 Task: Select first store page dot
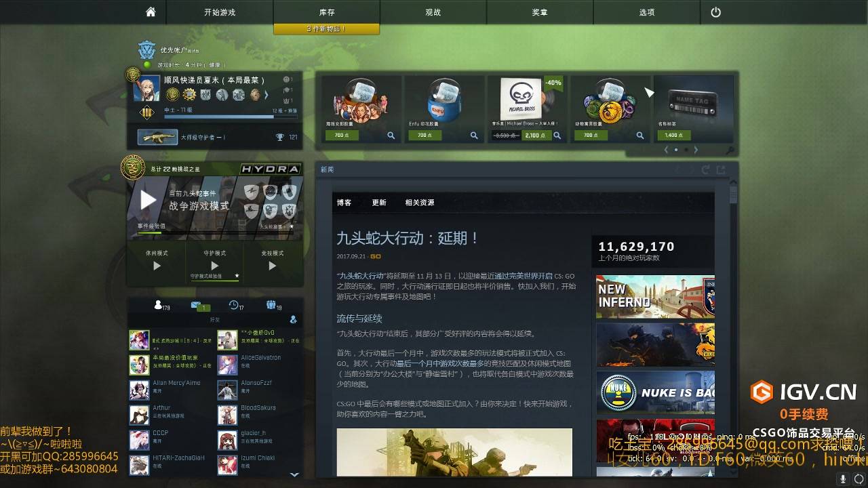click(x=676, y=150)
